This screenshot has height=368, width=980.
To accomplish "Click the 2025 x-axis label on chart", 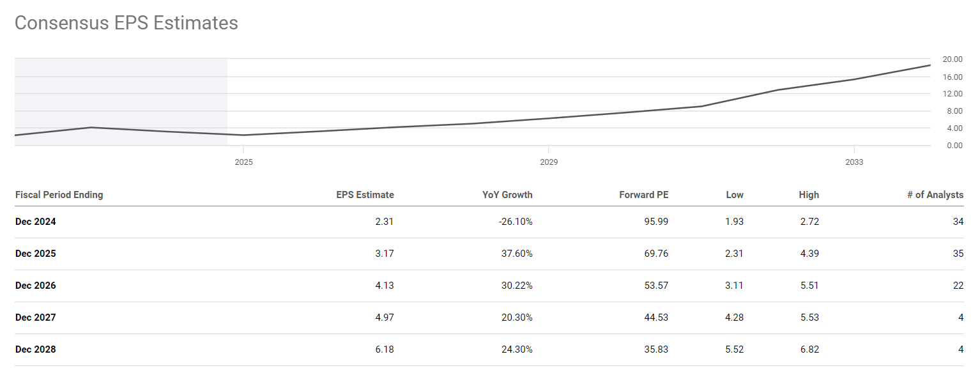I will click(243, 162).
